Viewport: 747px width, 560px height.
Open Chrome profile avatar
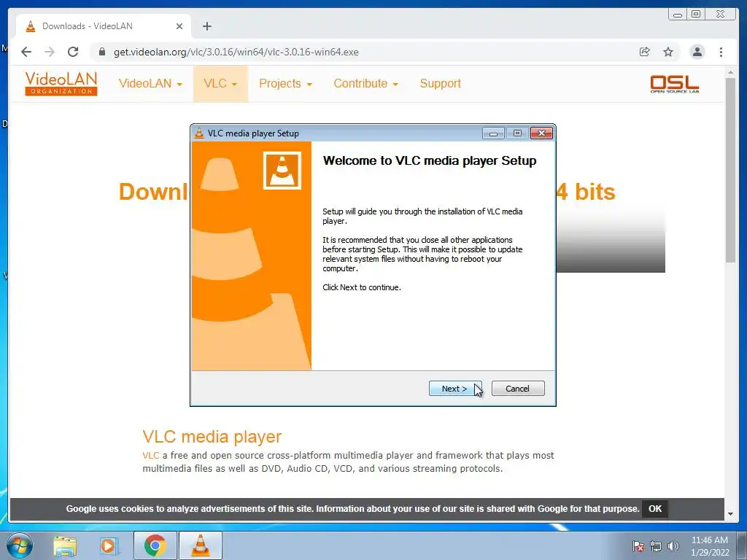coord(697,52)
